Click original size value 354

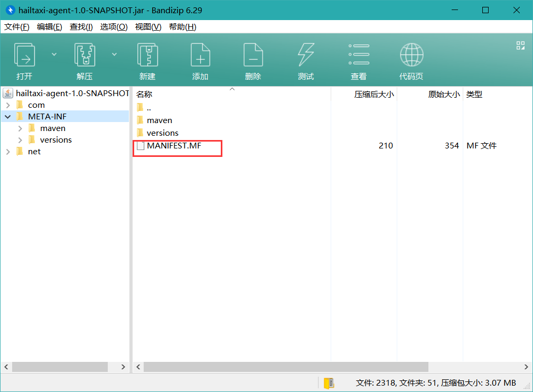point(452,145)
